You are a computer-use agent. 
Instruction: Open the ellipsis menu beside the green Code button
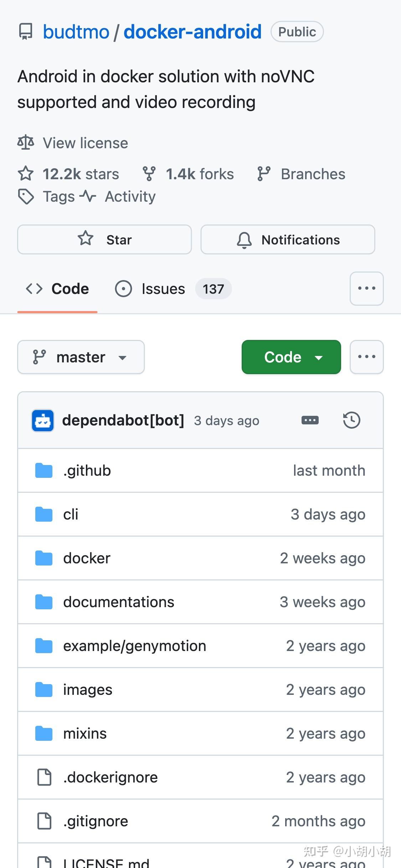367,357
